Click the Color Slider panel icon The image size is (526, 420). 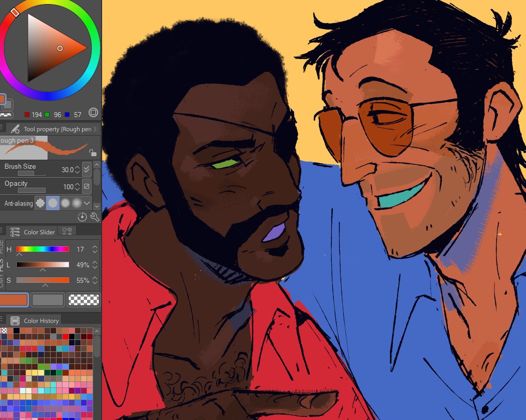coord(15,232)
